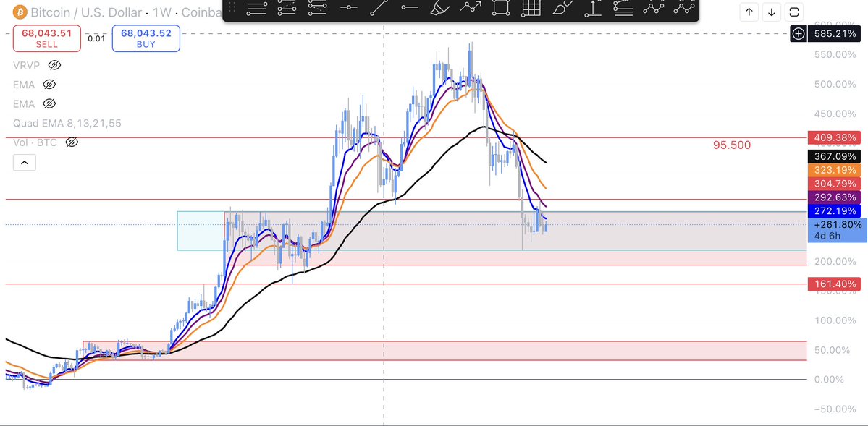The width and height of the screenshot is (868, 426).
Task: Grab the favorites toolbar drag handle
Action: point(232,8)
